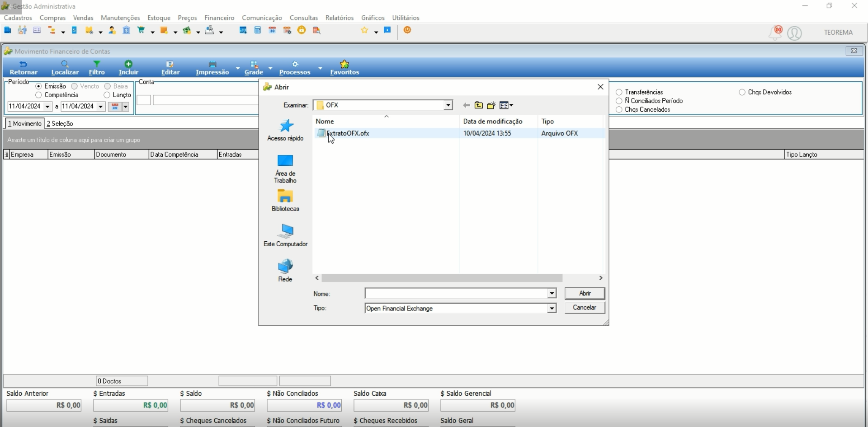The image size is (868, 427).
Task: Select the Transferências radio button
Action: tap(619, 92)
